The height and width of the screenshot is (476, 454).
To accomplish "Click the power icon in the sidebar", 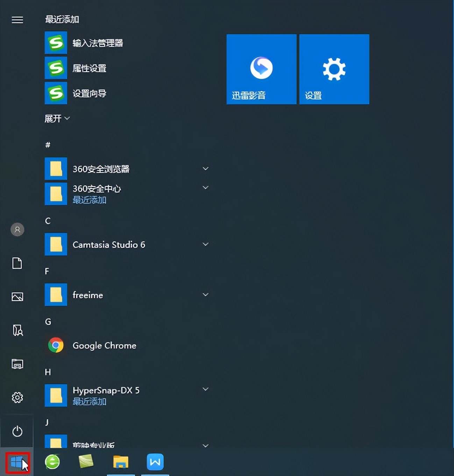I will pyautogui.click(x=17, y=432).
